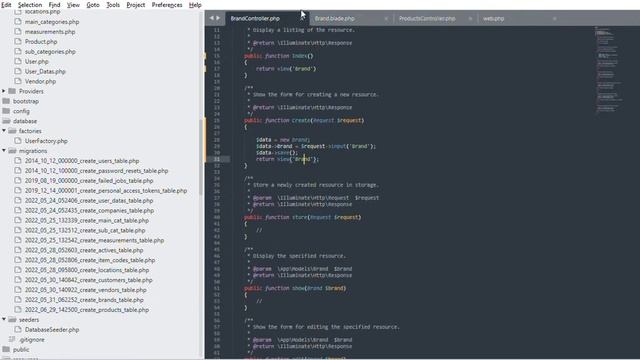Click the .gitignore file icon
The width and height of the screenshot is (640, 360).
[12, 339]
